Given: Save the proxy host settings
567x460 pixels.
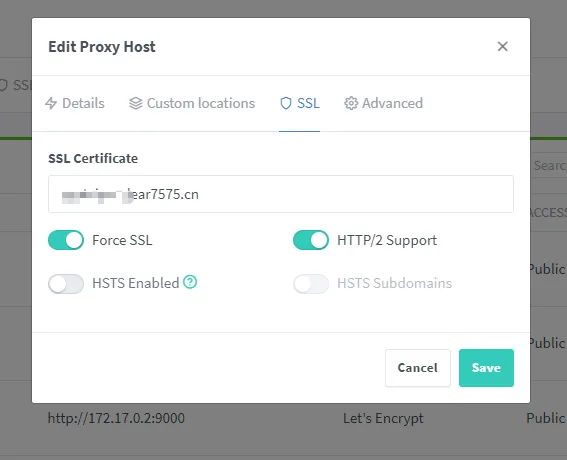Looking at the screenshot, I should [486, 368].
